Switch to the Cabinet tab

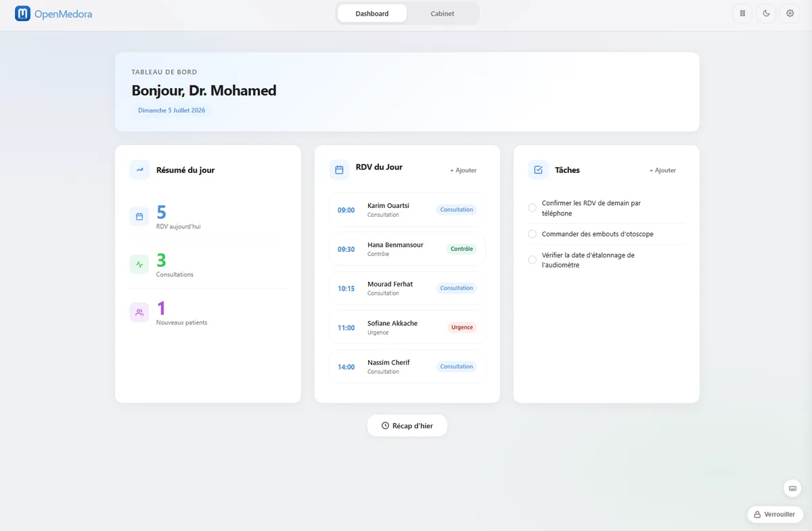click(443, 14)
